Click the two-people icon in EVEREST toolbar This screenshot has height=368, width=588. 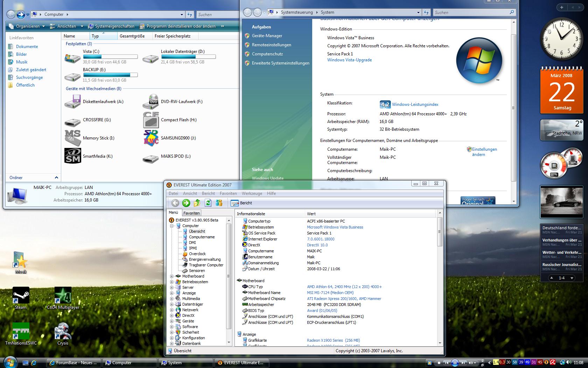(x=219, y=203)
